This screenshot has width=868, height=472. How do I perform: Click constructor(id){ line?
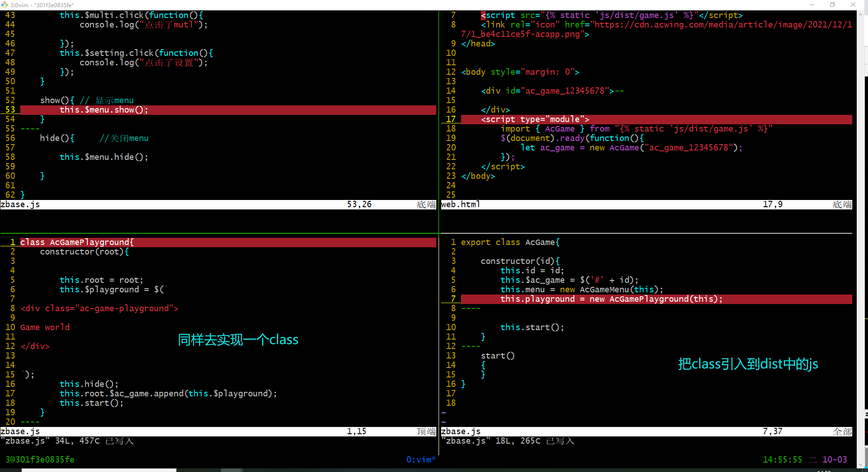tap(520, 261)
